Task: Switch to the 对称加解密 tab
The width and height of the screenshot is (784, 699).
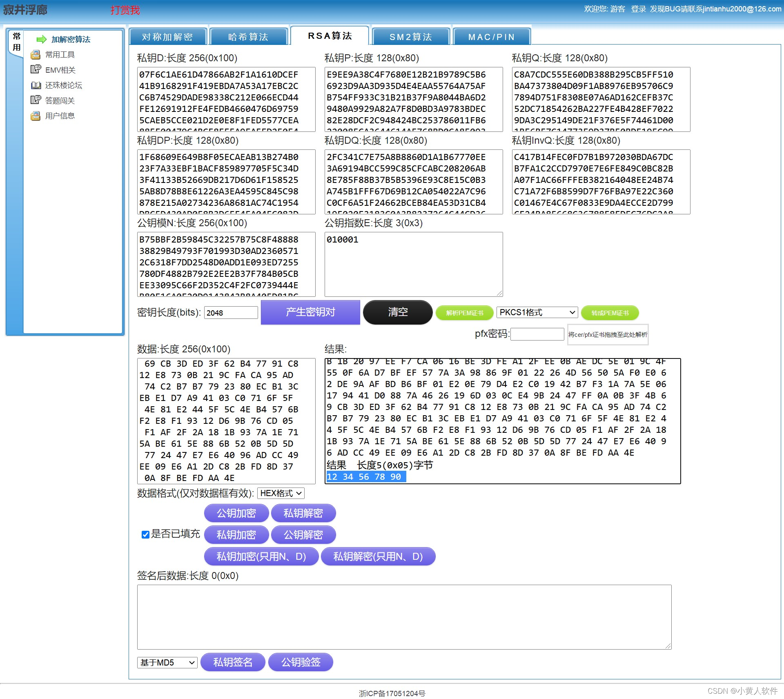Action: click(167, 37)
